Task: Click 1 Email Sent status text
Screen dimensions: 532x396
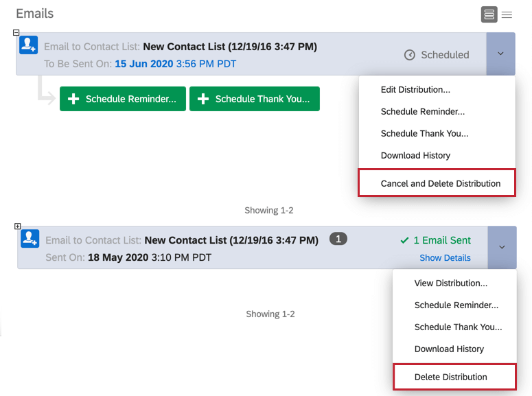Action: pos(442,240)
